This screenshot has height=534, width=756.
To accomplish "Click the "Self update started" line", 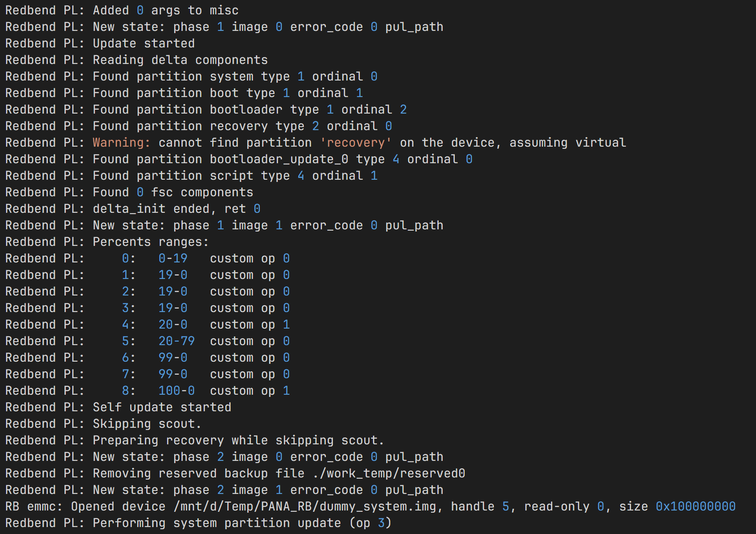I will point(162,407).
